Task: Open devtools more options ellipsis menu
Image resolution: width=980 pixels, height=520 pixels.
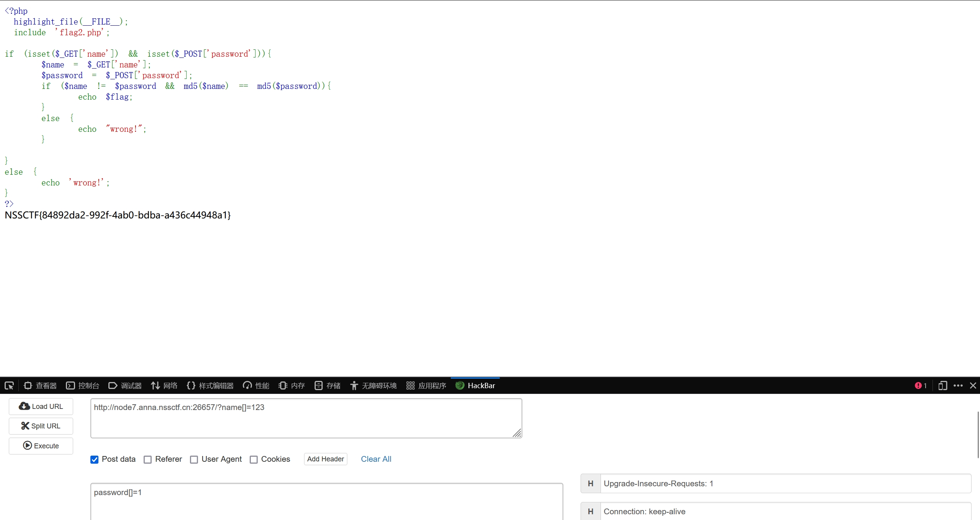Action: (x=958, y=385)
